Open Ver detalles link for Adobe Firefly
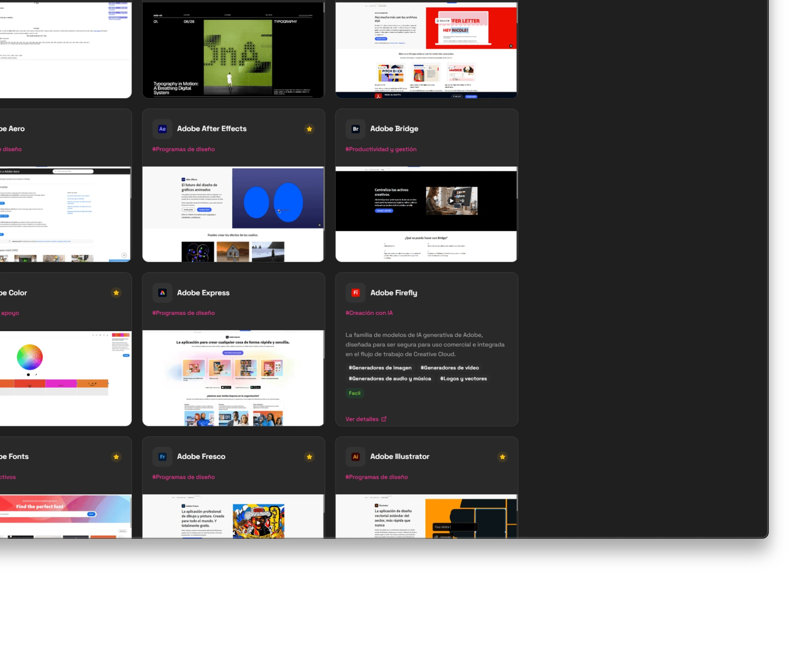This screenshot has height=650, width=812. click(362, 419)
